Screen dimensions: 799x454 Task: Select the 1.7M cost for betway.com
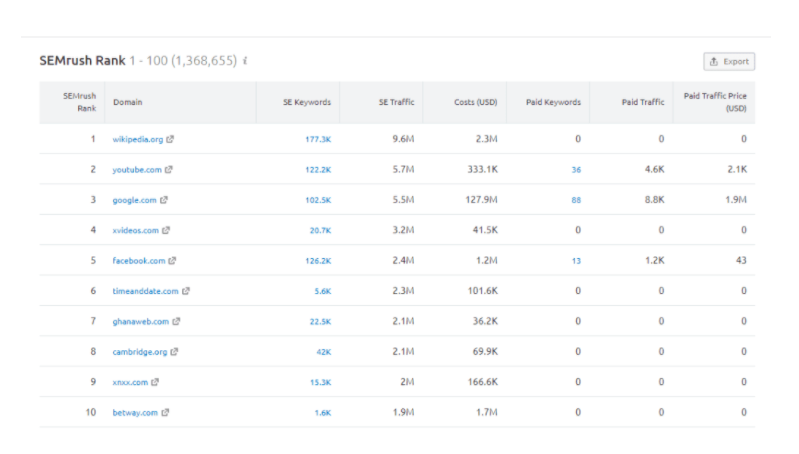[487, 412]
